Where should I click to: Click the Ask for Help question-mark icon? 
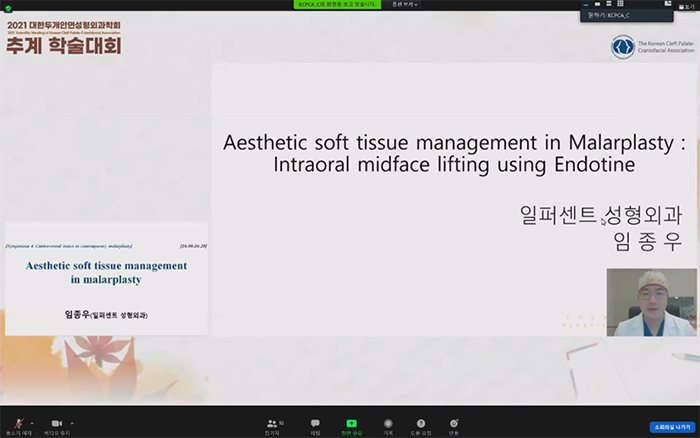pyautogui.click(x=421, y=426)
